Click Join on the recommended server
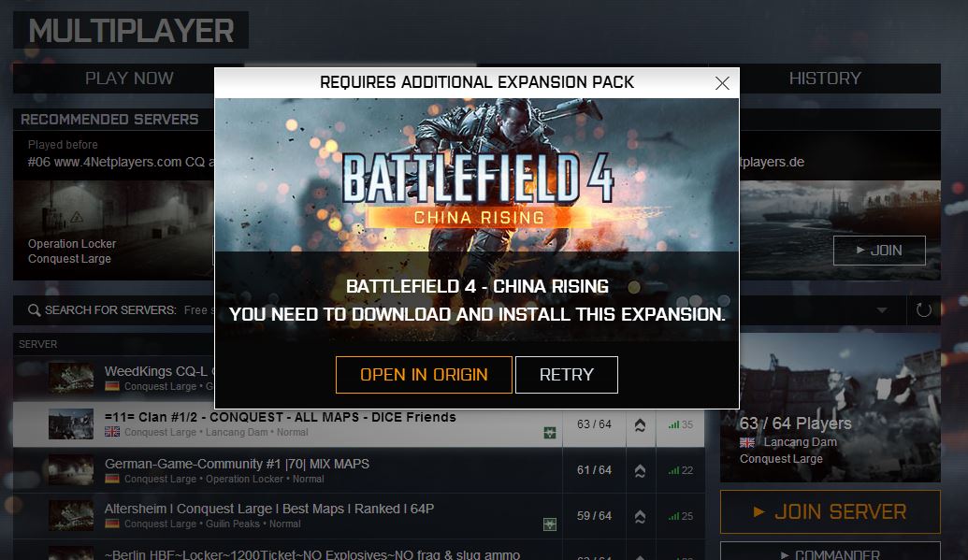968x560 pixels. click(x=879, y=251)
